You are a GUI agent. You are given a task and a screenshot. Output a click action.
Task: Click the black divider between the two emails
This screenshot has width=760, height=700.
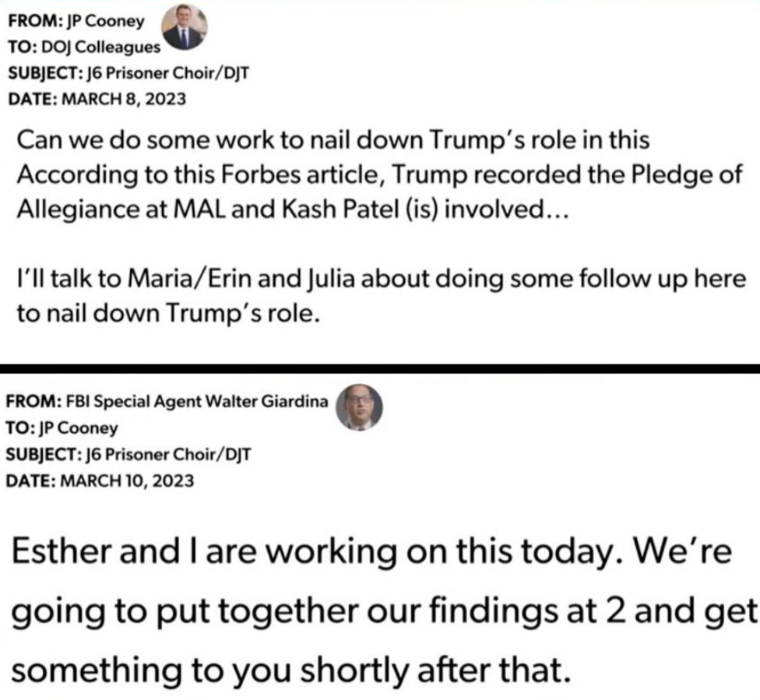[x=380, y=367]
